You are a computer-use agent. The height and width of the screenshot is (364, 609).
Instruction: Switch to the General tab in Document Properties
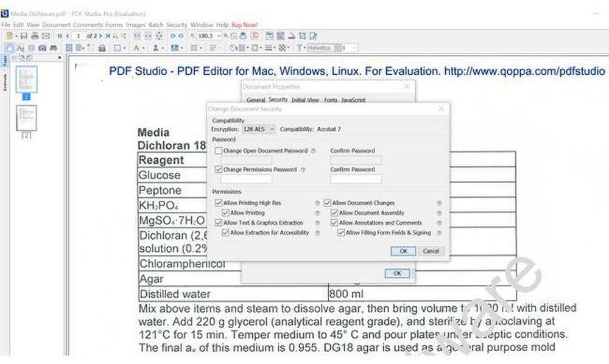point(256,100)
